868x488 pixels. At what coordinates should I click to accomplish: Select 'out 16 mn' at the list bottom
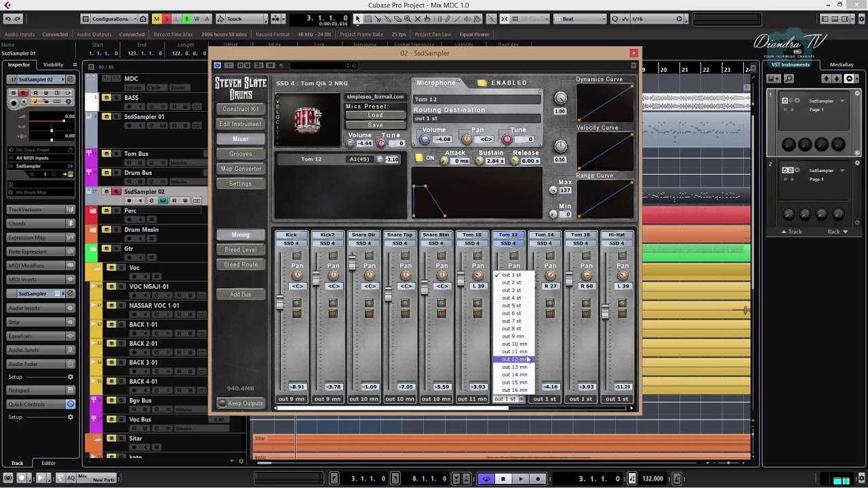click(514, 390)
